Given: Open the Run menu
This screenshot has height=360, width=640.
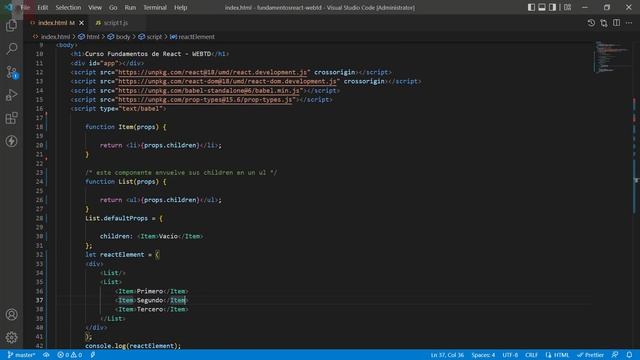Looking at the screenshot, I should click(x=130, y=7).
